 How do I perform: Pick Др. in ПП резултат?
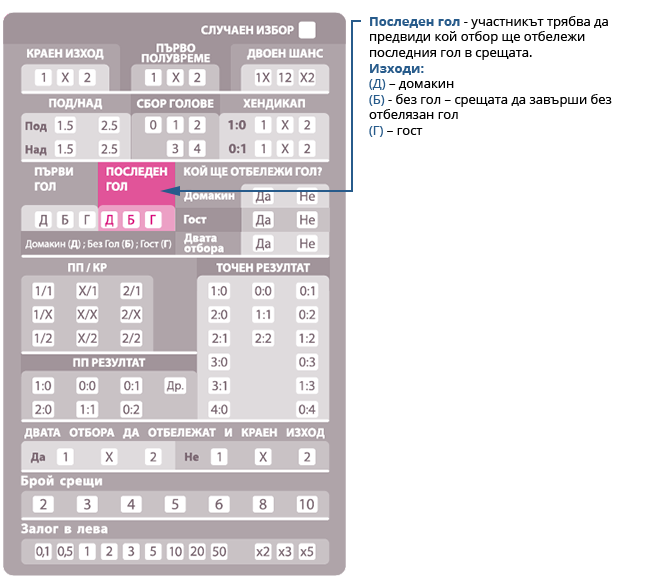pos(175,385)
